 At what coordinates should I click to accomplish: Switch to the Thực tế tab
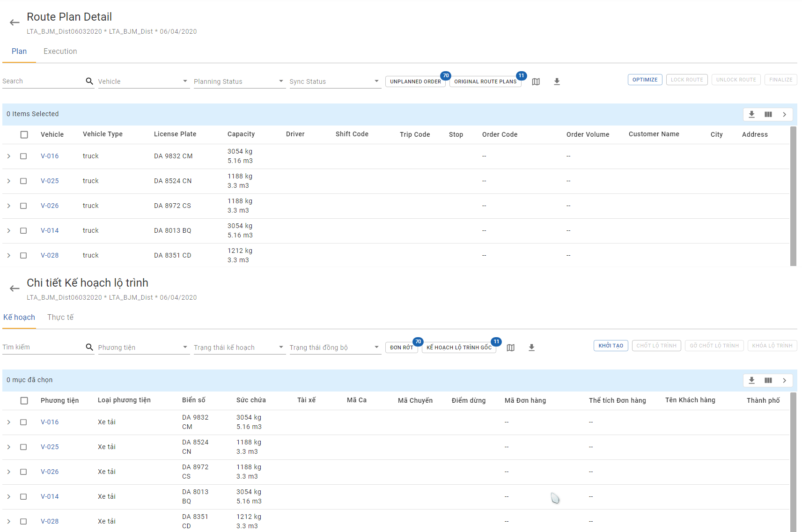click(x=60, y=318)
